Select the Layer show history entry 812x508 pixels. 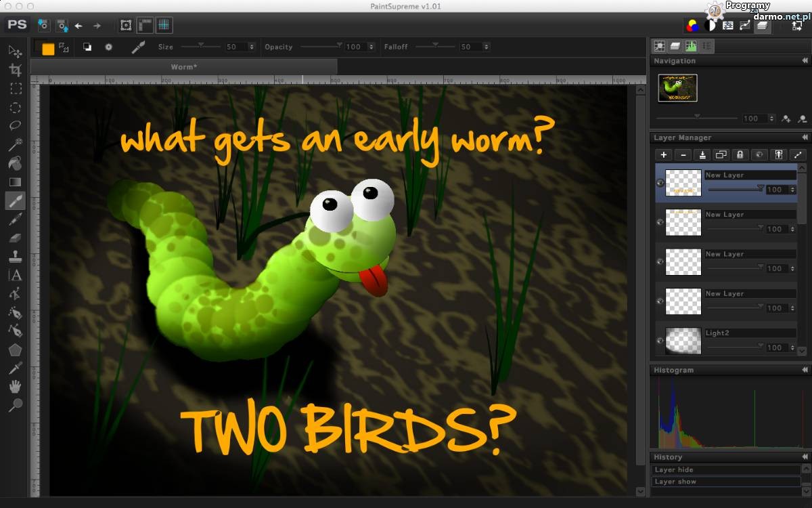pos(725,482)
